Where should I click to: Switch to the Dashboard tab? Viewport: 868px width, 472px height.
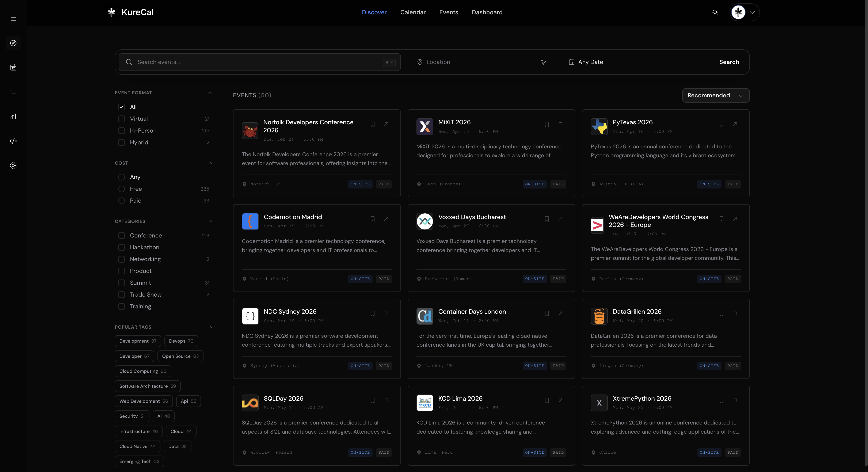click(487, 12)
